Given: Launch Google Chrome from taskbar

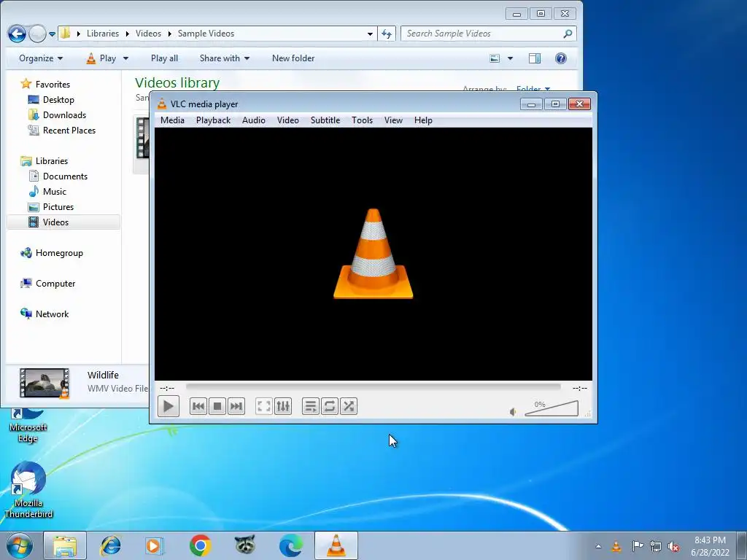Looking at the screenshot, I should (200, 545).
